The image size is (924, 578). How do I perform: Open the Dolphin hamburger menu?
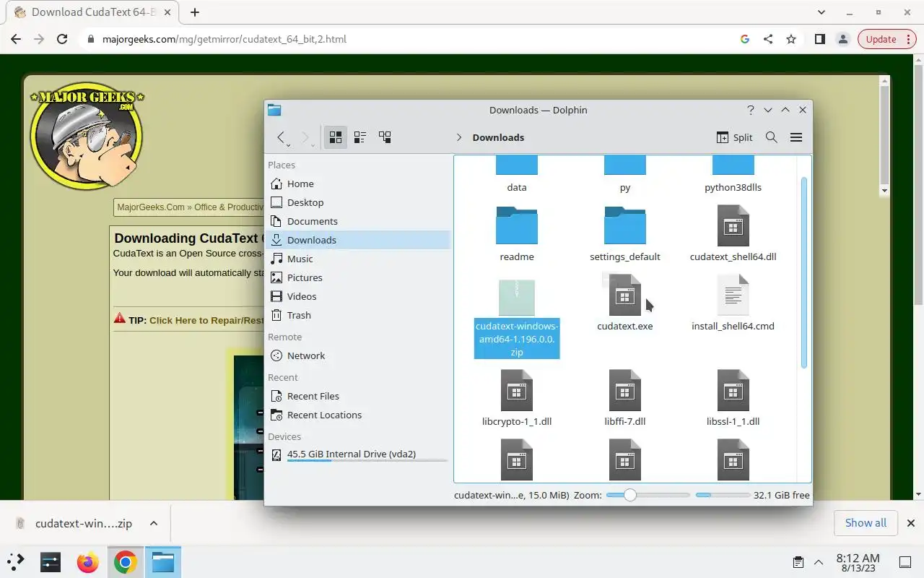796,137
